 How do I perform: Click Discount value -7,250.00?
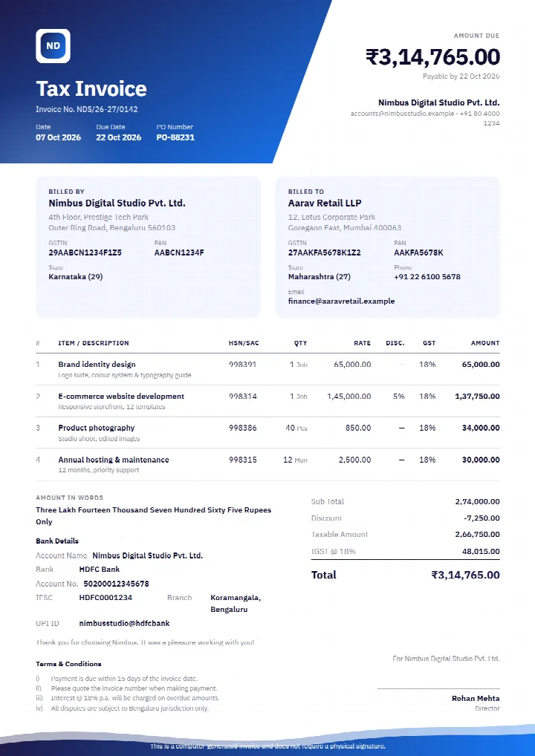[481, 518]
